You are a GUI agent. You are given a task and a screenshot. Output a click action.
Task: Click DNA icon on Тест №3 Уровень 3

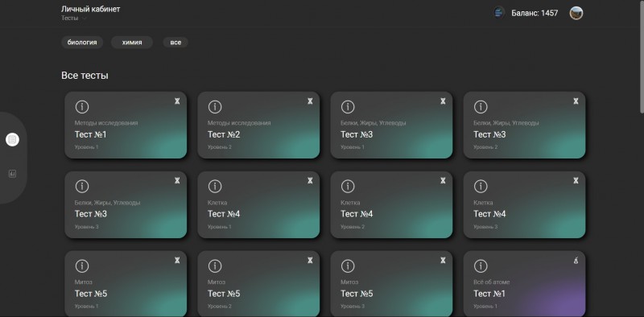point(177,181)
